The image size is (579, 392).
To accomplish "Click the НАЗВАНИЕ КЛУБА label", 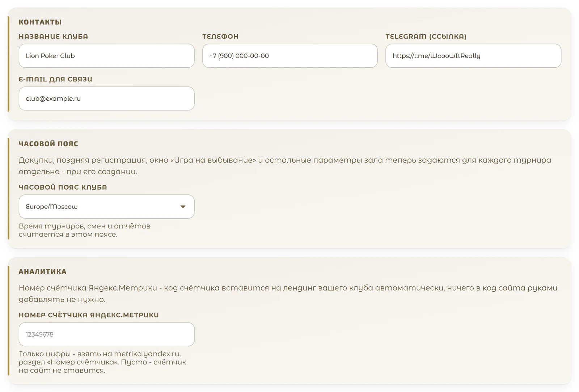I will (x=54, y=37).
